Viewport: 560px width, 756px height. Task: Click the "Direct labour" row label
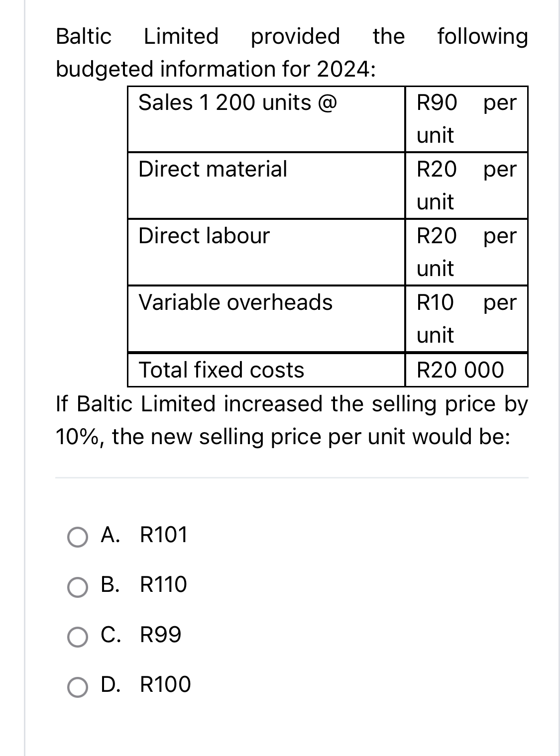(x=204, y=236)
